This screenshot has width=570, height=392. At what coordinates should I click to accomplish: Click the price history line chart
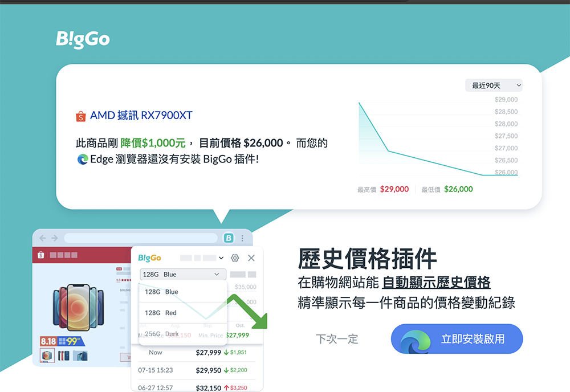[438, 138]
